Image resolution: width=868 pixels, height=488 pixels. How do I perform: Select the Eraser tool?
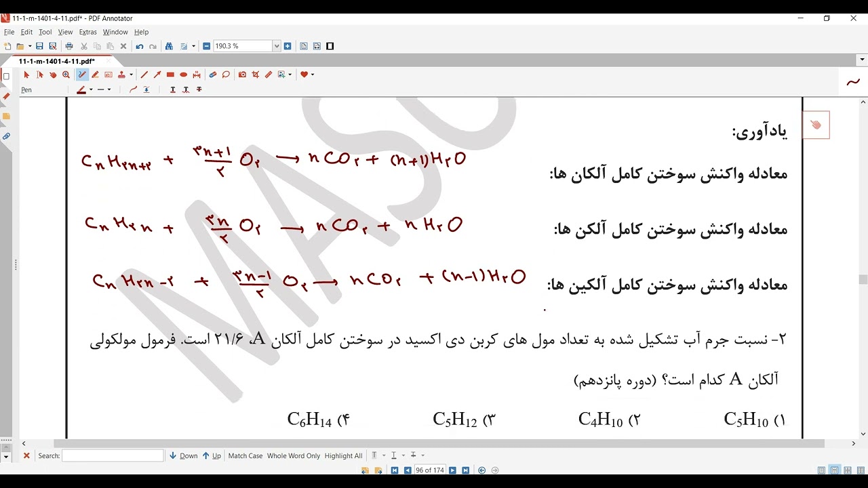point(213,75)
